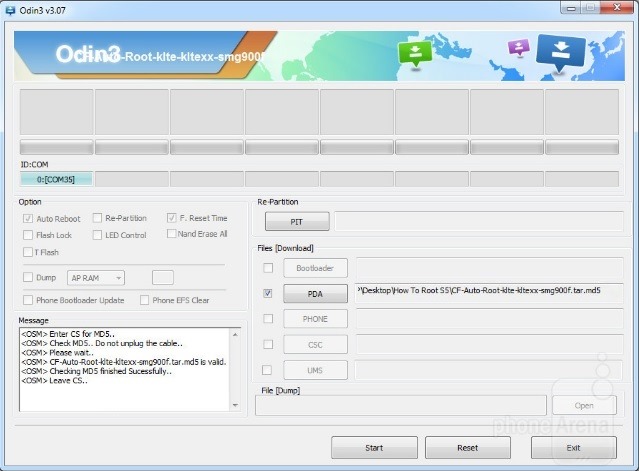The width and height of the screenshot is (639, 471).
Task: Open the AP RAM dropdown
Action: coord(96,278)
